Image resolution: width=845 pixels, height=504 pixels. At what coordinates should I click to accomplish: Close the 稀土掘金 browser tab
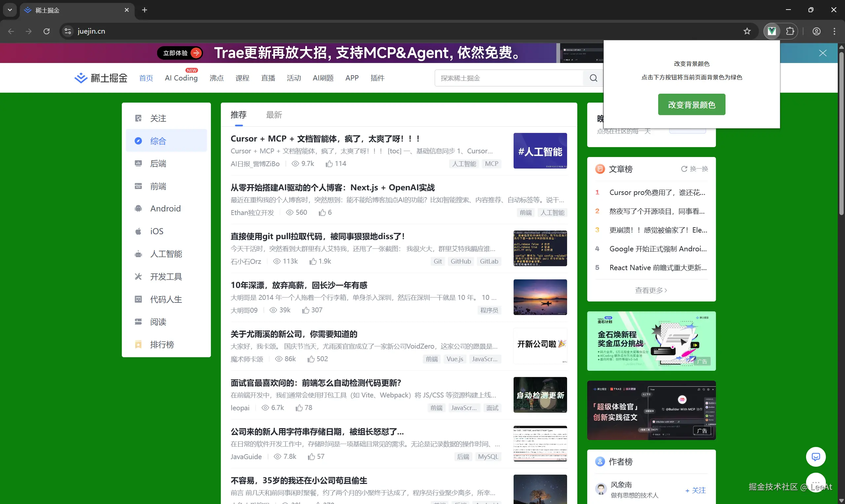tap(127, 10)
